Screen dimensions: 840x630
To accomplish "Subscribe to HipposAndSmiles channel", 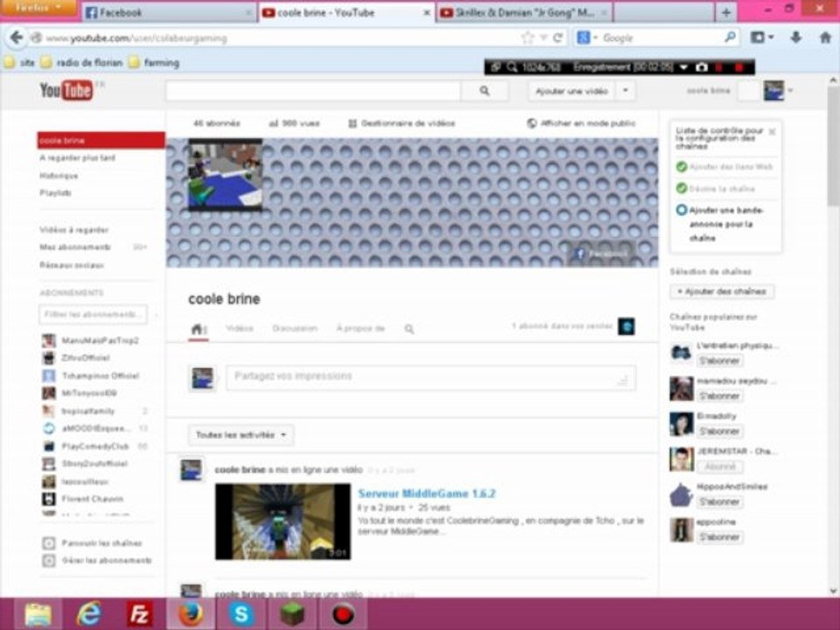I will [x=719, y=502].
